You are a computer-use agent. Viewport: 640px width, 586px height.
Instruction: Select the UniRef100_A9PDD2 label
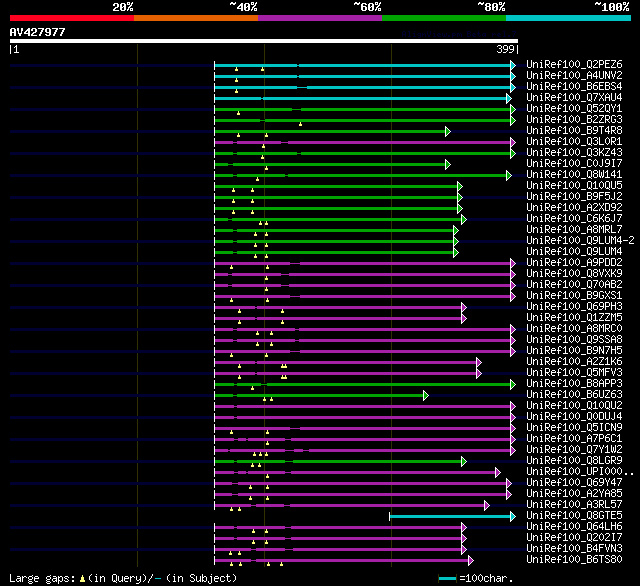[x=574, y=263]
